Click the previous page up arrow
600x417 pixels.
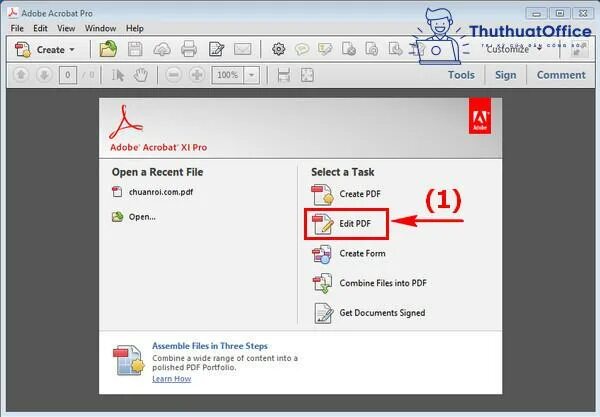21,75
